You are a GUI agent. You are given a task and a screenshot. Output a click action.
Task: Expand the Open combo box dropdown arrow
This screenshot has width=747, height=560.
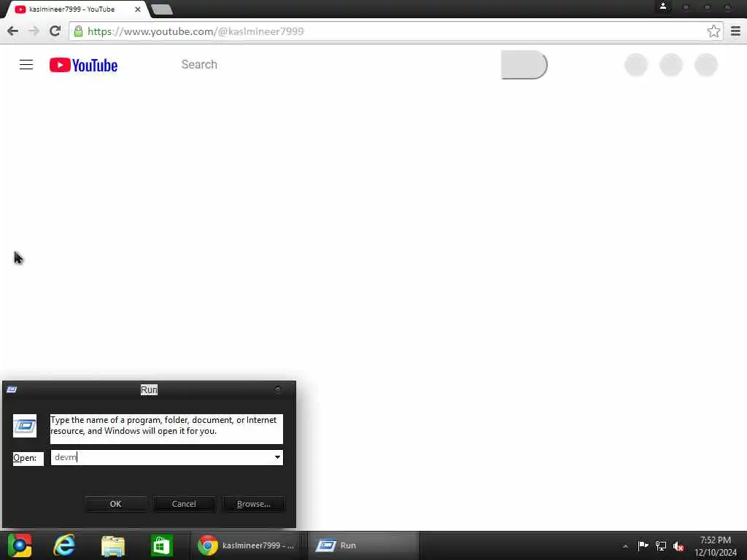point(277,457)
